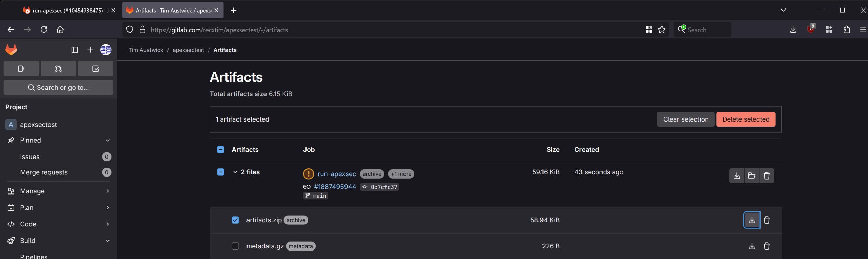The image size is (868, 259).
Task: Collapse the 2 files row
Action: (x=235, y=172)
